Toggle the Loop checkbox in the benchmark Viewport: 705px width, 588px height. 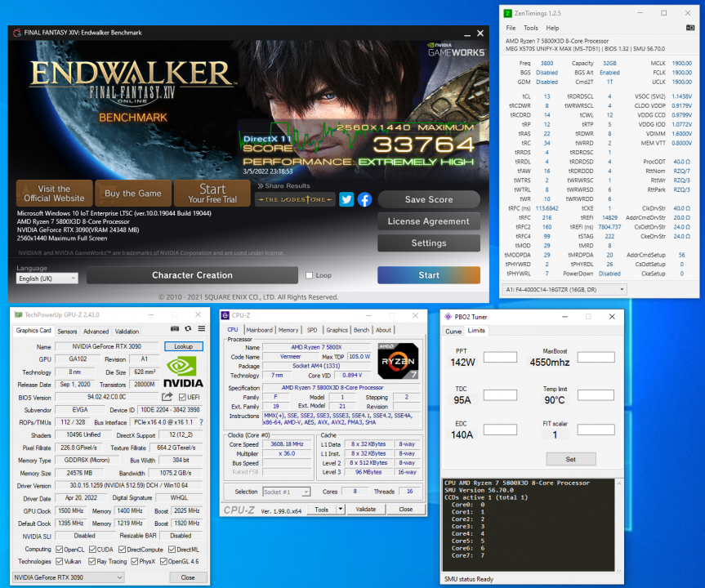point(307,275)
